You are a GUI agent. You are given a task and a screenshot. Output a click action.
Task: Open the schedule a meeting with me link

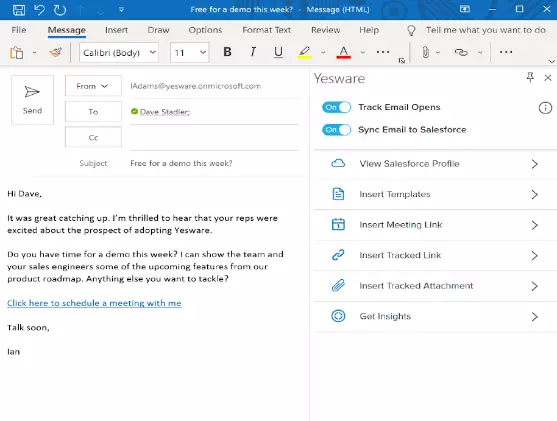[x=94, y=303]
